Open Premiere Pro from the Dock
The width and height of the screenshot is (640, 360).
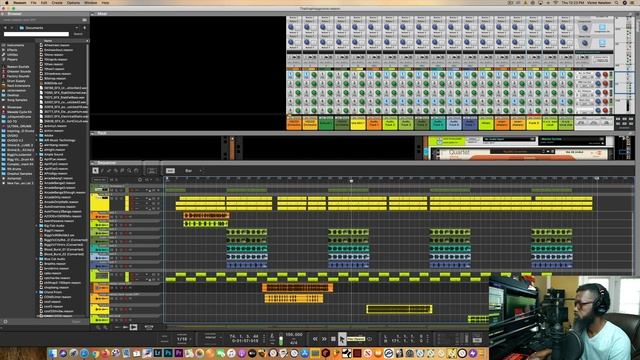pos(179,353)
